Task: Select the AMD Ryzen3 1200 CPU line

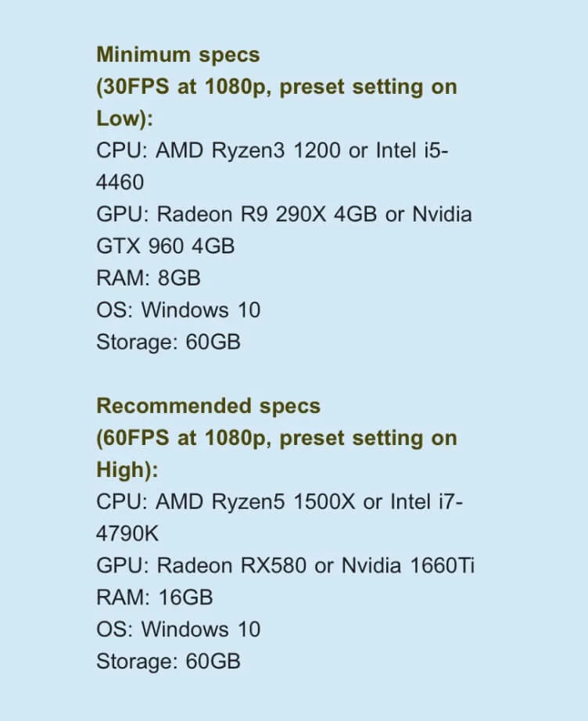Action: pos(272,150)
